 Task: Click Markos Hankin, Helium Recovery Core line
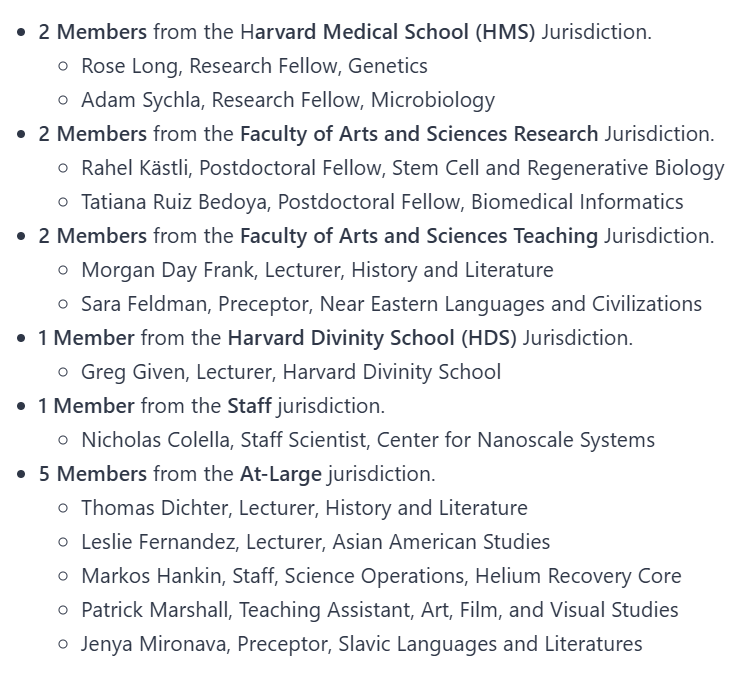pos(381,576)
